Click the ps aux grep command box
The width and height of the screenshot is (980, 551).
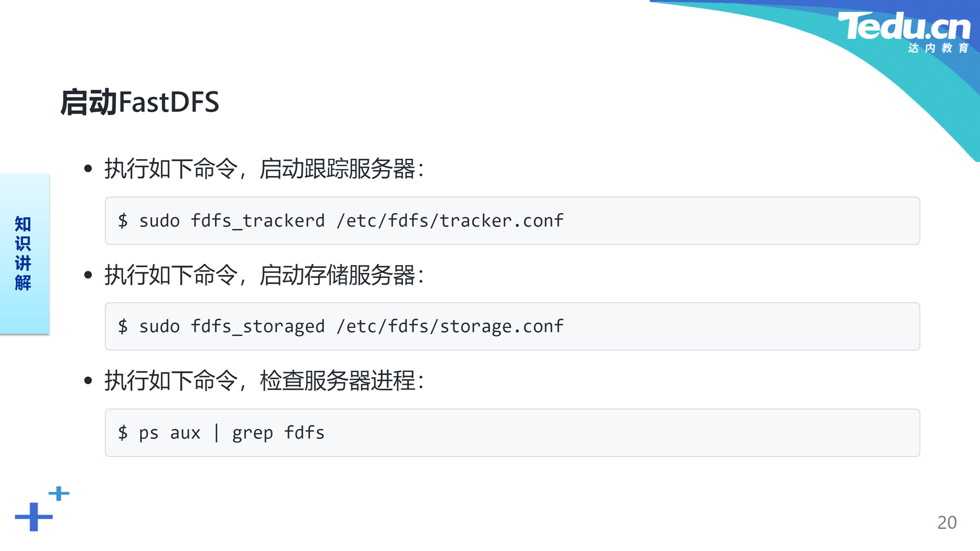point(512,433)
